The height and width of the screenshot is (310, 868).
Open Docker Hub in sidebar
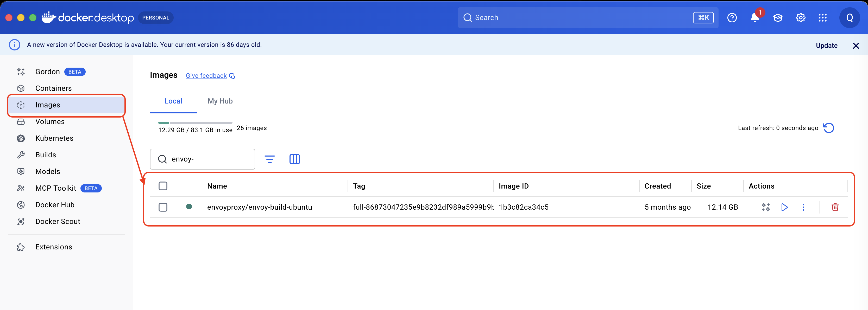[67, 205]
